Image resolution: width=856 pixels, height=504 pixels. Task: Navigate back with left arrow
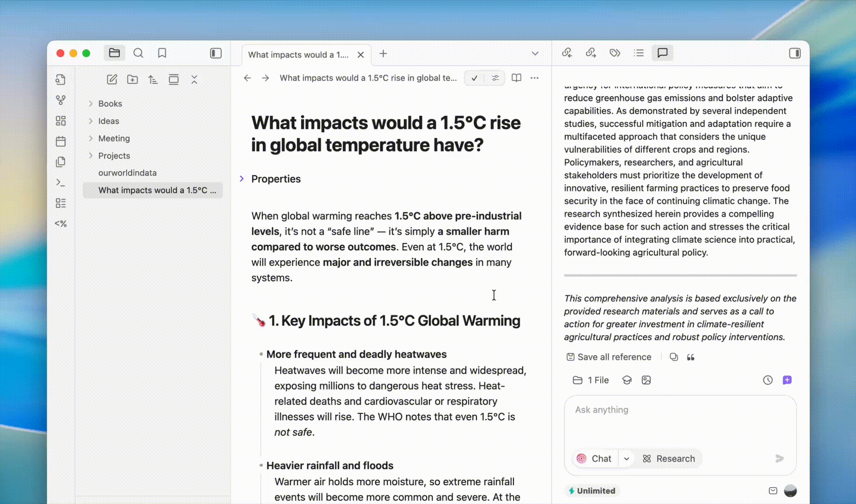click(247, 78)
